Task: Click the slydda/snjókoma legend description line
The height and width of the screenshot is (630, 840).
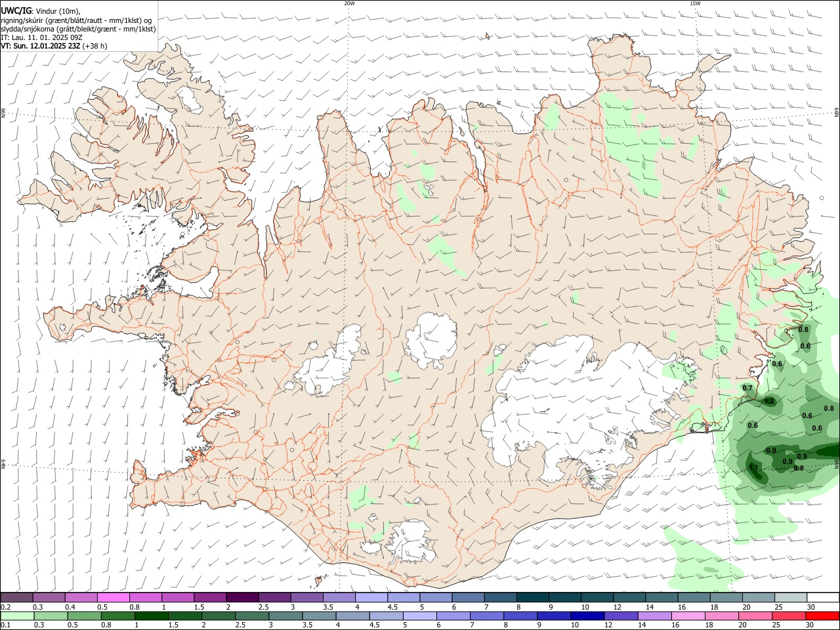Action: 79,29
